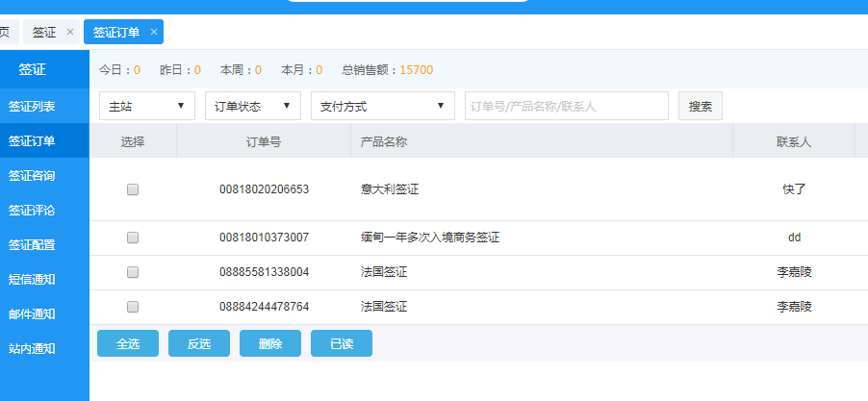
Task: Expand the 订单状态 dropdown
Action: click(x=252, y=106)
